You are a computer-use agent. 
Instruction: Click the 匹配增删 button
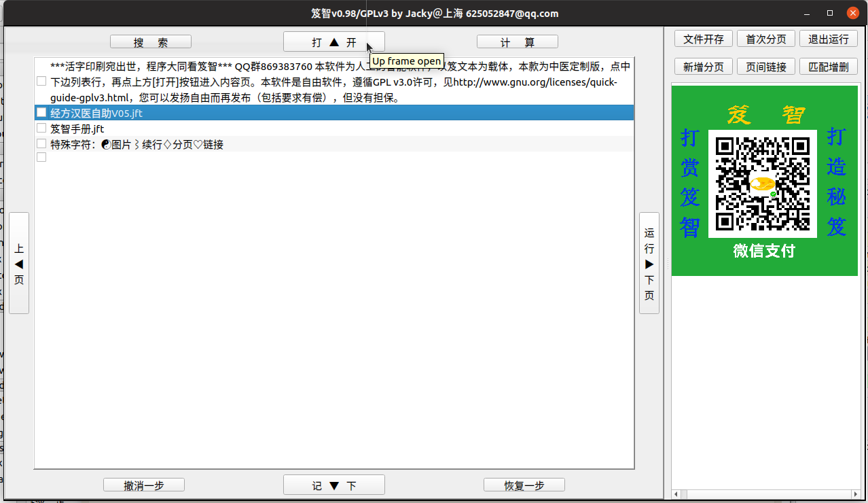click(829, 66)
